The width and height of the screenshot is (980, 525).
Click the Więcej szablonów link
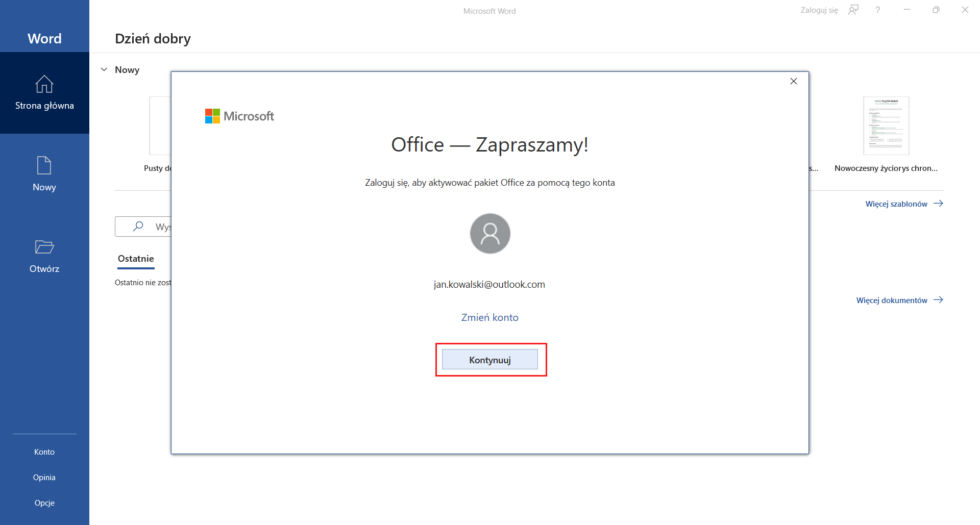coord(904,204)
